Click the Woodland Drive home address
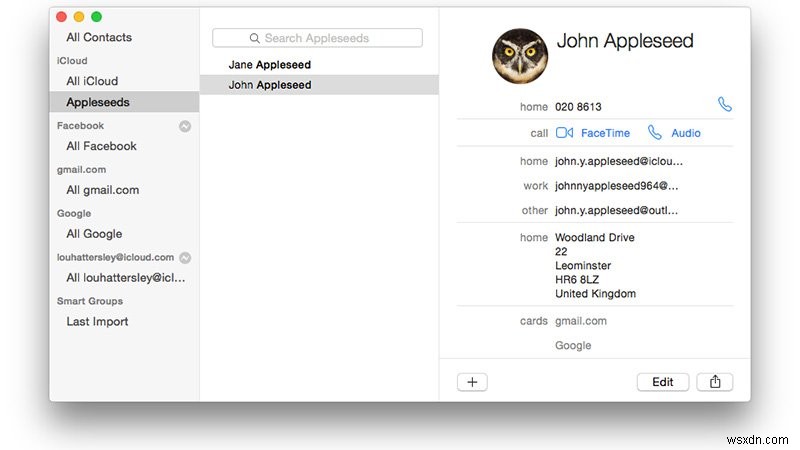 pyautogui.click(x=595, y=265)
